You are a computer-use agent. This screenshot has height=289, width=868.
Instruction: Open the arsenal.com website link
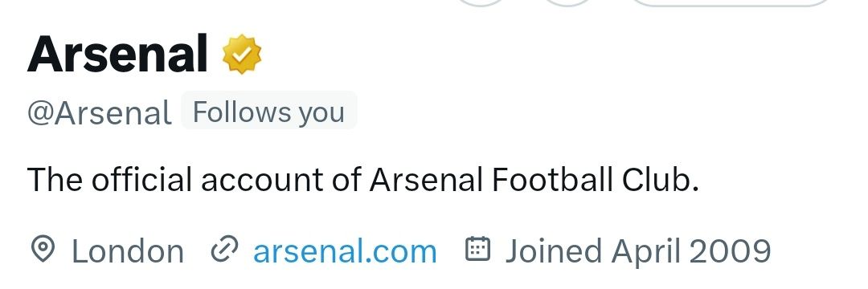[345, 251]
